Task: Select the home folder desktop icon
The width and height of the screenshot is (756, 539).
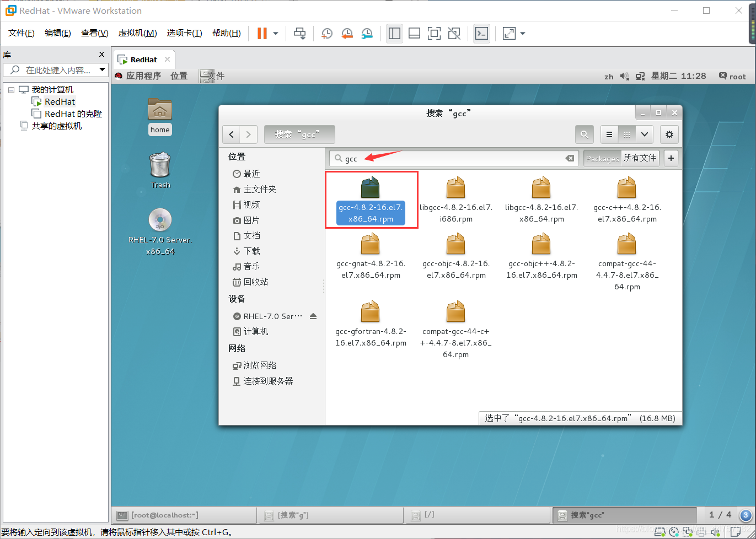Action: [x=160, y=116]
